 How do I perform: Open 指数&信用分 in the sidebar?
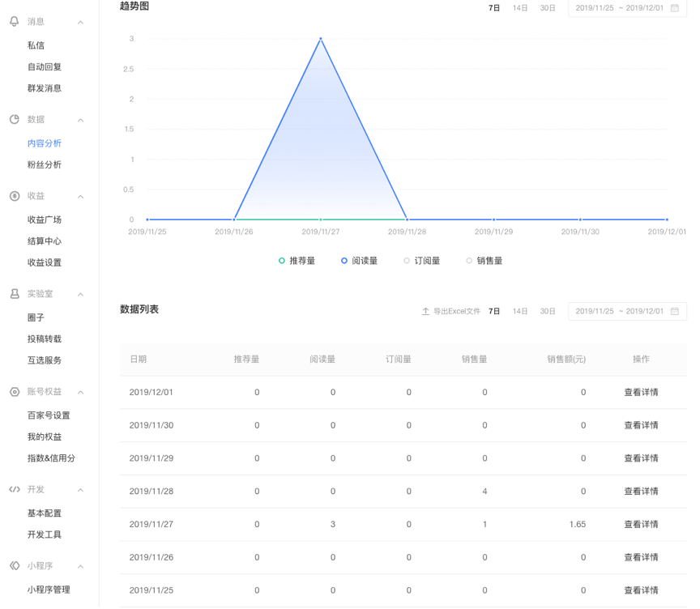point(51,458)
